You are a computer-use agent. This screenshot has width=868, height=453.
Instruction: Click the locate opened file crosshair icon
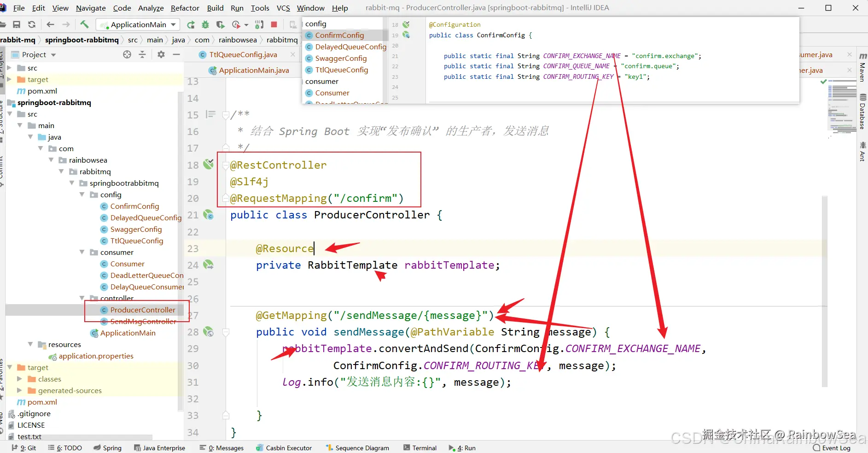(x=127, y=54)
